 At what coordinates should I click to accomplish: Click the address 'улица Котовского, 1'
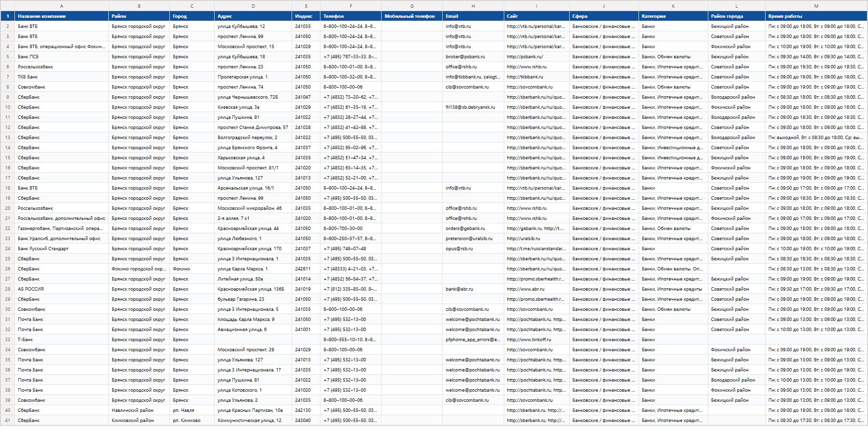(x=253, y=390)
